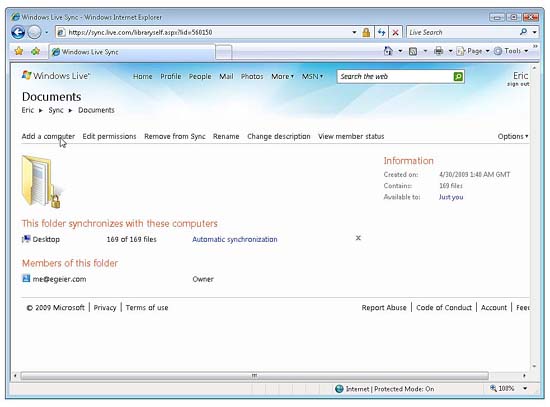Click Remove from Sync command

coord(175,136)
